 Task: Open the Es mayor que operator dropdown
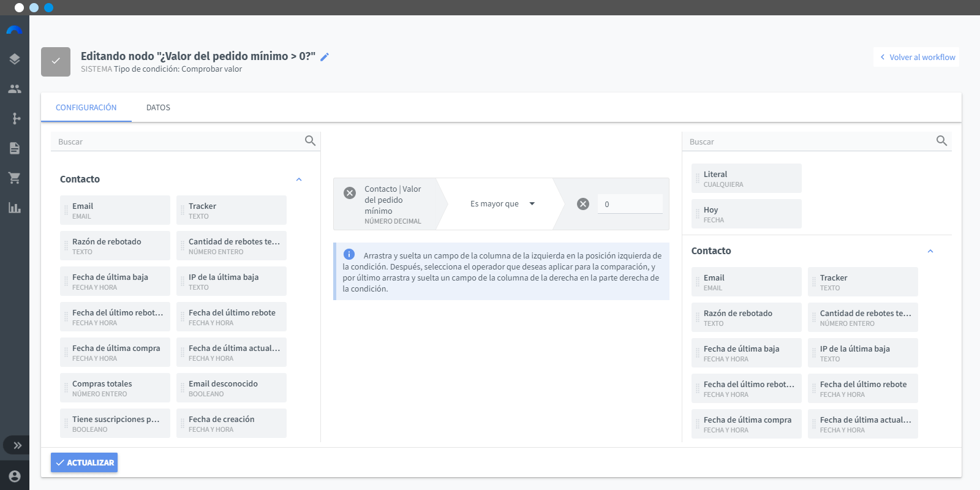tap(502, 204)
